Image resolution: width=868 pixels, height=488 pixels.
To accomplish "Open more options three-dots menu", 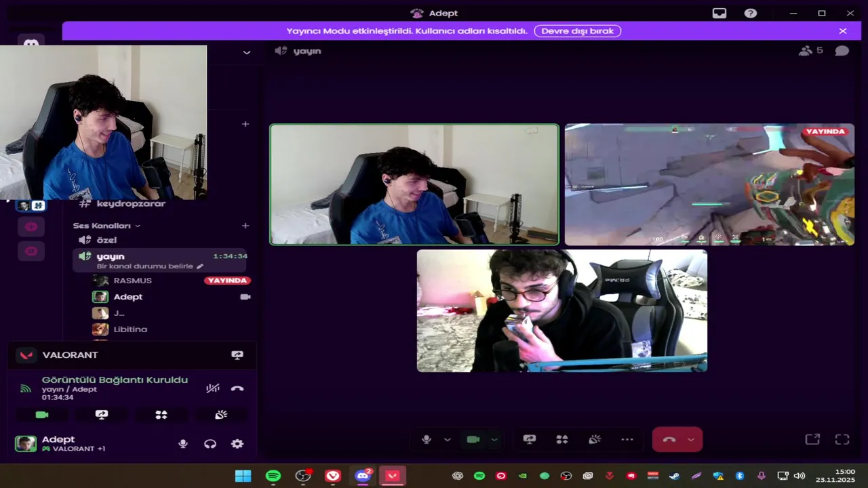I will pyautogui.click(x=627, y=439).
